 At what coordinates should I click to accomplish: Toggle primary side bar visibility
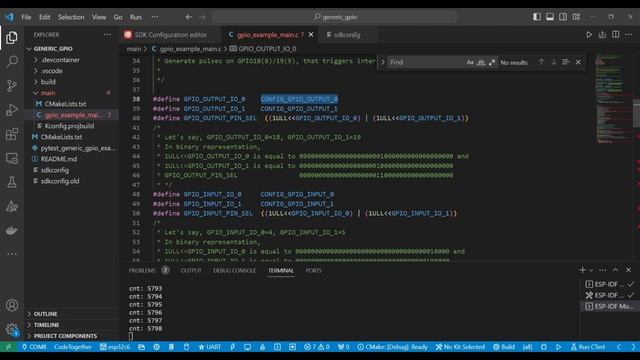[x=537, y=17]
